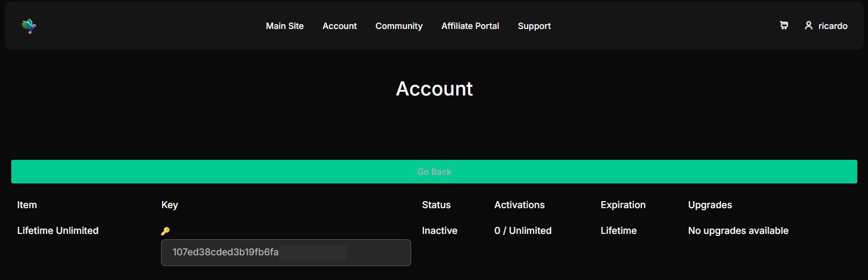Click the No upgrades available text

pos(738,231)
